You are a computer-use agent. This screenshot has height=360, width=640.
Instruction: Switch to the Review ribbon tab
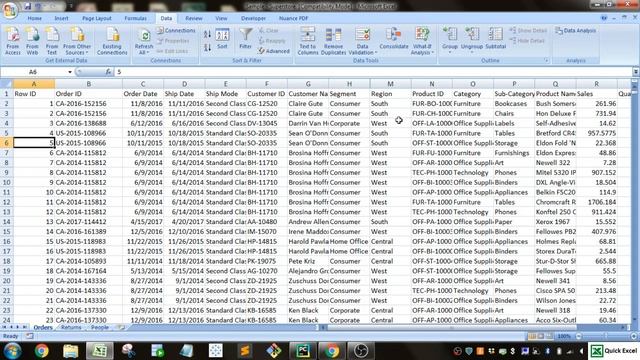pyautogui.click(x=193, y=18)
